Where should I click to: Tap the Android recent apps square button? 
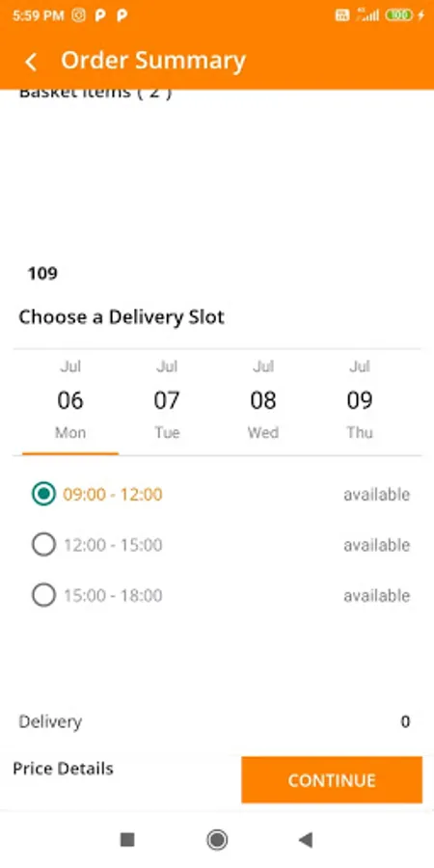click(127, 840)
